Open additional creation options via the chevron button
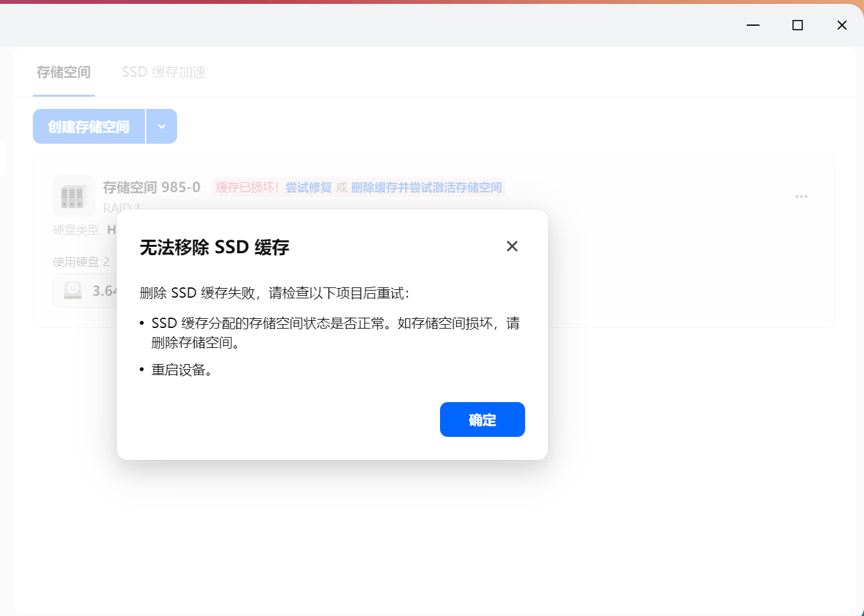 pos(162,126)
